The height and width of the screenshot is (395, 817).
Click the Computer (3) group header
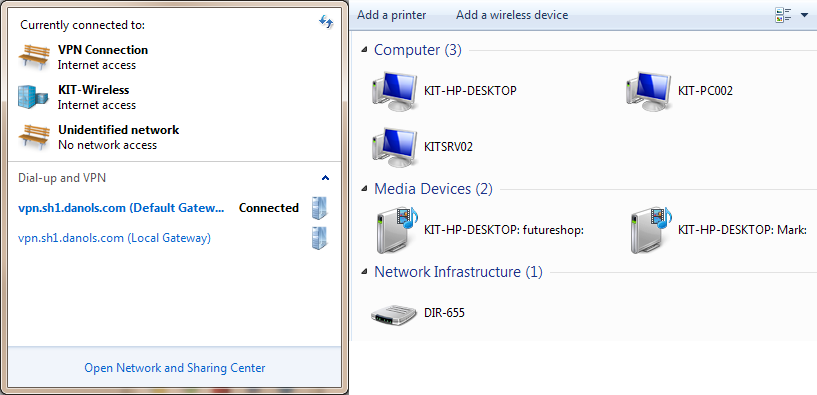point(418,50)
